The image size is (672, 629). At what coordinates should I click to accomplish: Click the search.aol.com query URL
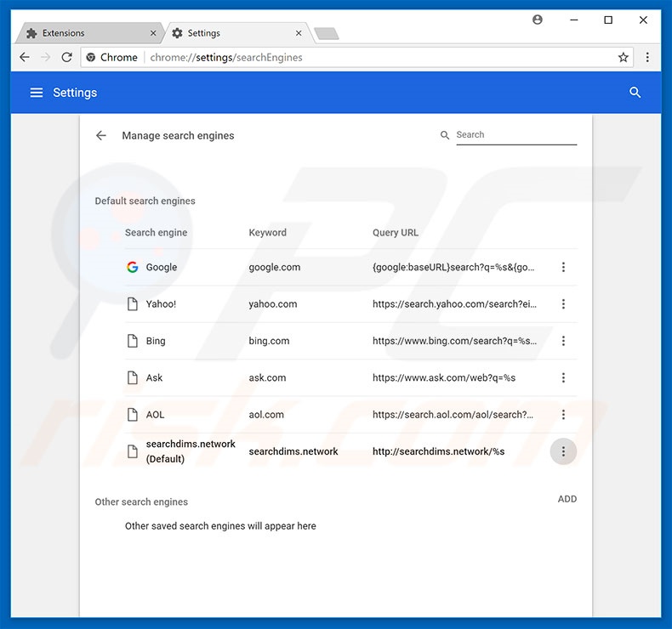pos(453,415)
